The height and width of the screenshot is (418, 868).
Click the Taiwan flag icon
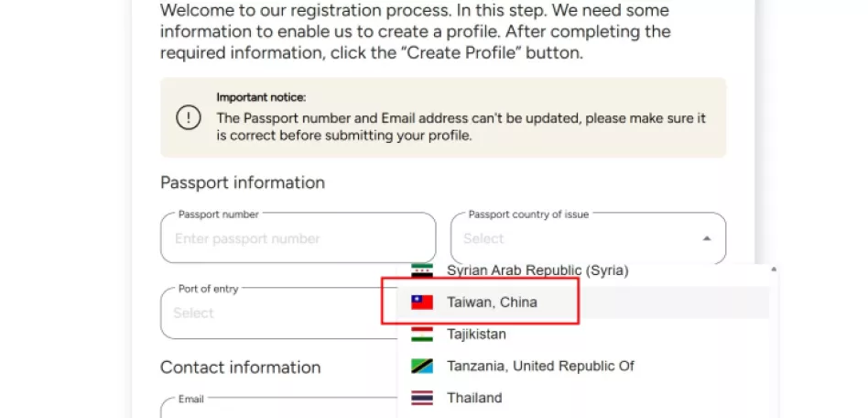point(422,302)
